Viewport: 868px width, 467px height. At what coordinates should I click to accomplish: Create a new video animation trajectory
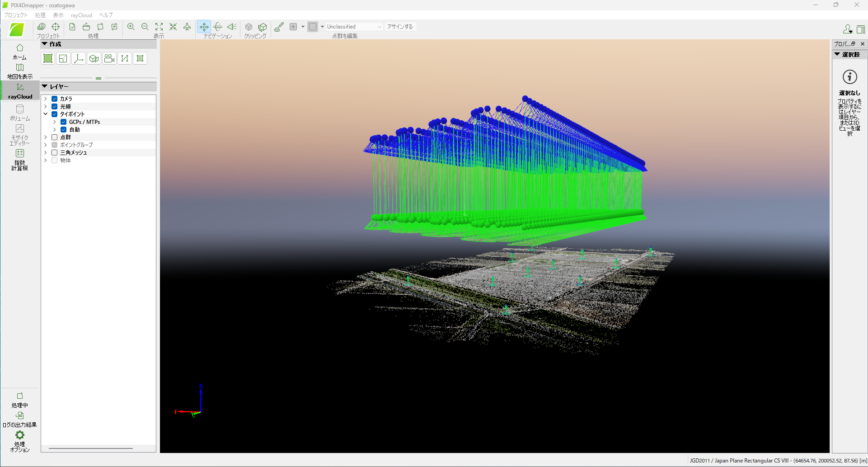tap(109, 58)
